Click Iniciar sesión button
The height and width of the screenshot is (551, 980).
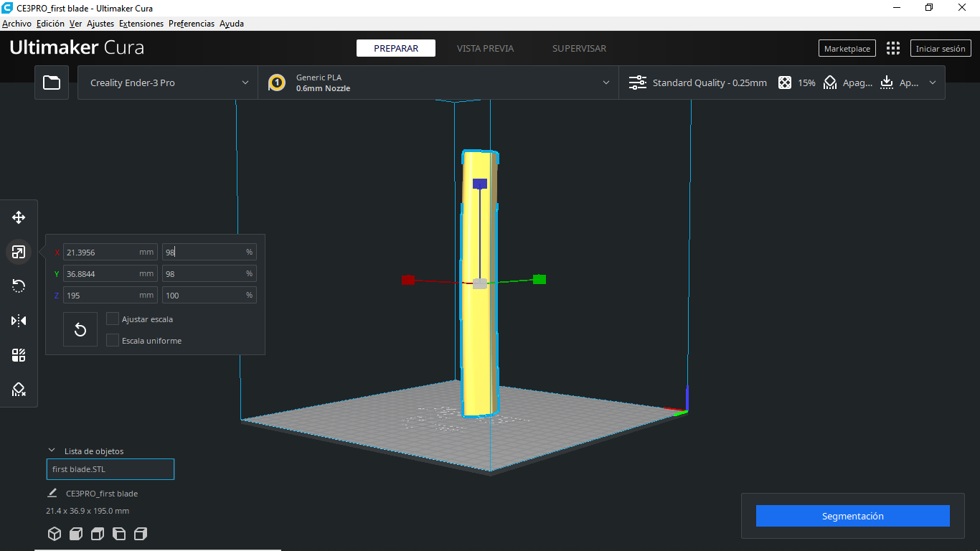pos(941,49)
